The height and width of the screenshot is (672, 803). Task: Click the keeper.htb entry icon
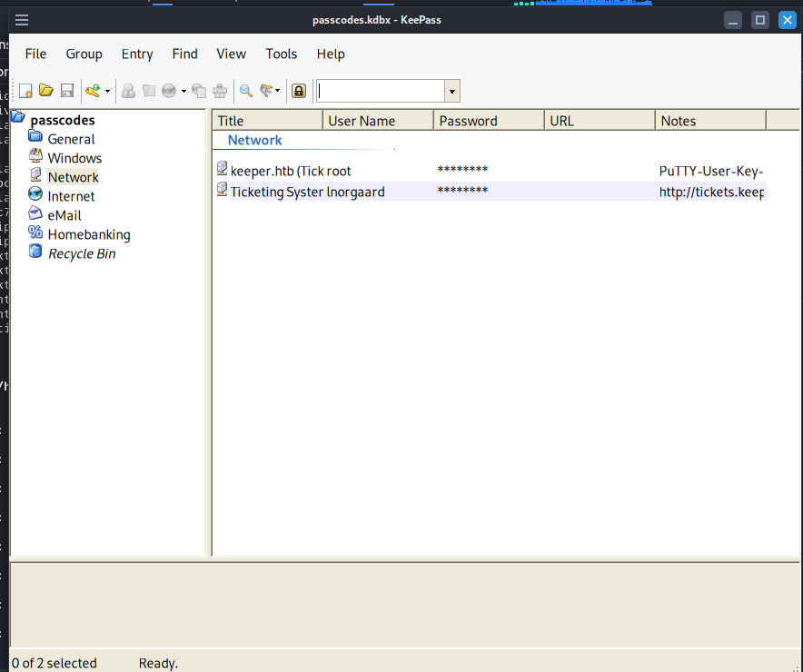click(x=222, y=168)
